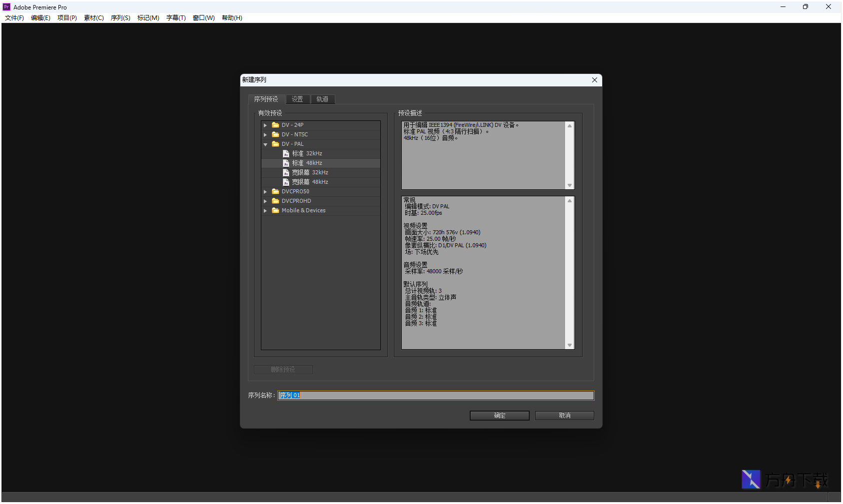Collapse the DV - PAL preset folder
Image resolution: width=843 pixels, height=504 pixels.
pyautogui.click(x=265, y=144)
